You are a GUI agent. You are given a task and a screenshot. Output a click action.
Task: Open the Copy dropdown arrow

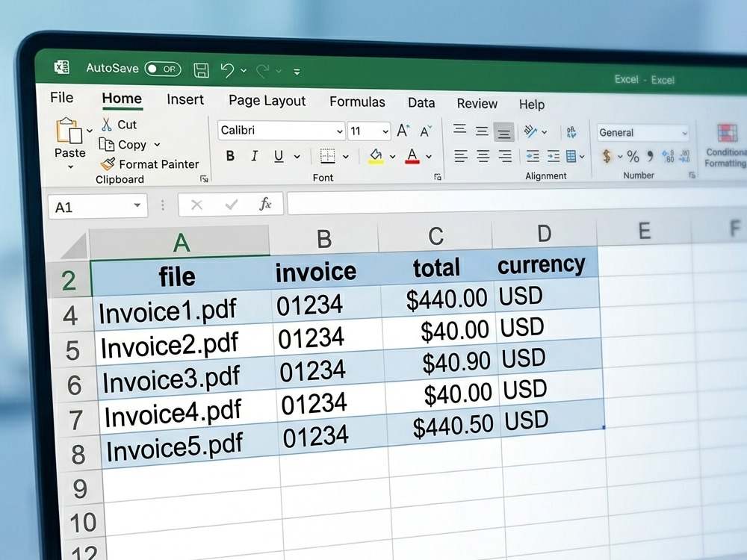pyautogui.click(x=157, y=145)
